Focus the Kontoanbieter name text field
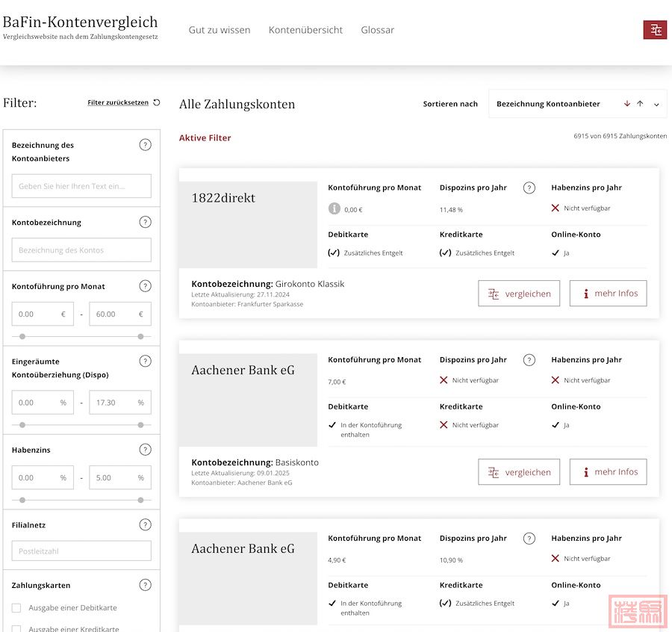 pyautogui.click(x=81, y=186)
